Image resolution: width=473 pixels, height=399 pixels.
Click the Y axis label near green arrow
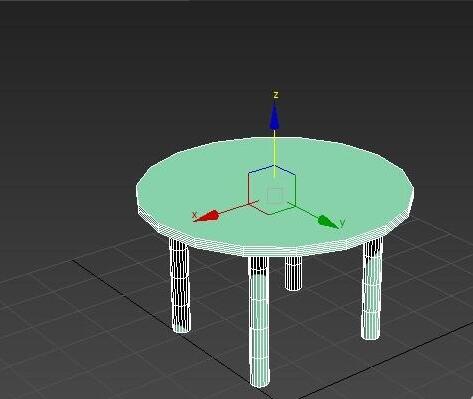[x=342, y=222]
